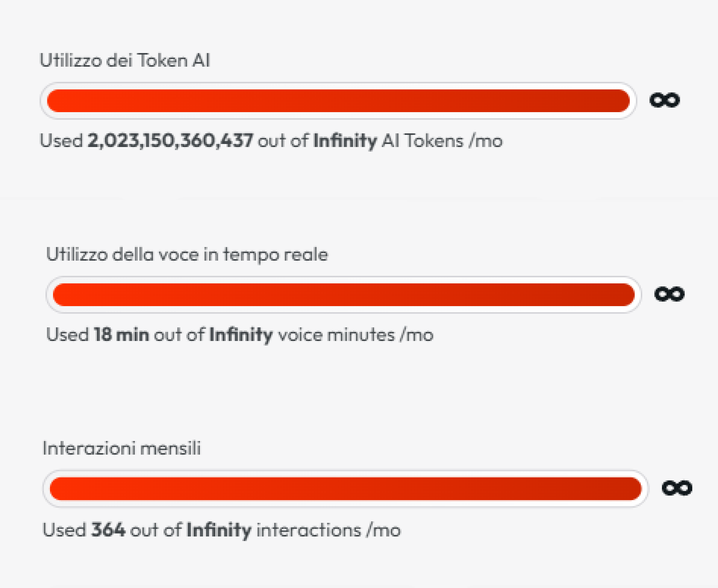718x588 pixels.
Task: Click the infinity icon beside monthly interactions bar
Action: click(677, 488)
